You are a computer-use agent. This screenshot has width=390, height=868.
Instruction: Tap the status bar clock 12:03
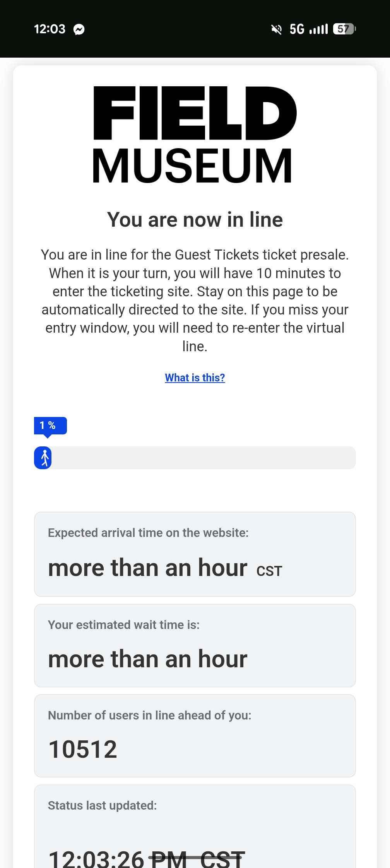(50, 29)
